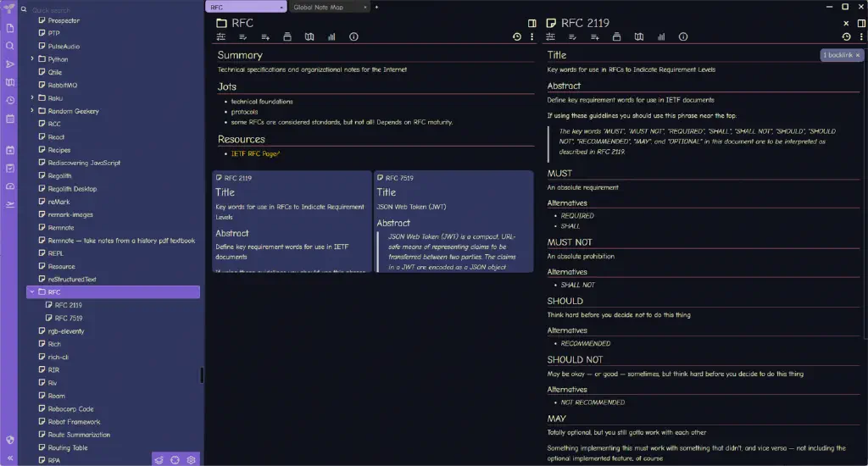Image resolution: width=868 pixels, height=466 pixels.
Task: Show note revisions for RFC 2119 pane
Action: coord(847,37)
